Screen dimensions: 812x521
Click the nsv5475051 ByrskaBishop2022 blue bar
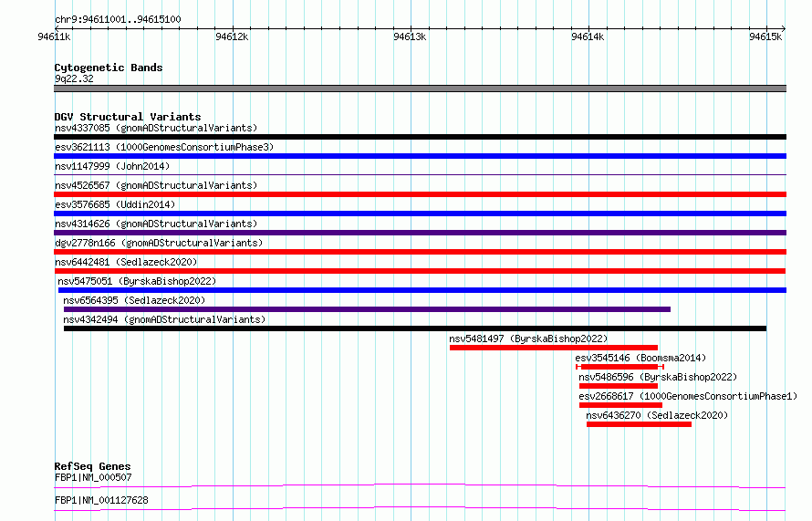422,290
